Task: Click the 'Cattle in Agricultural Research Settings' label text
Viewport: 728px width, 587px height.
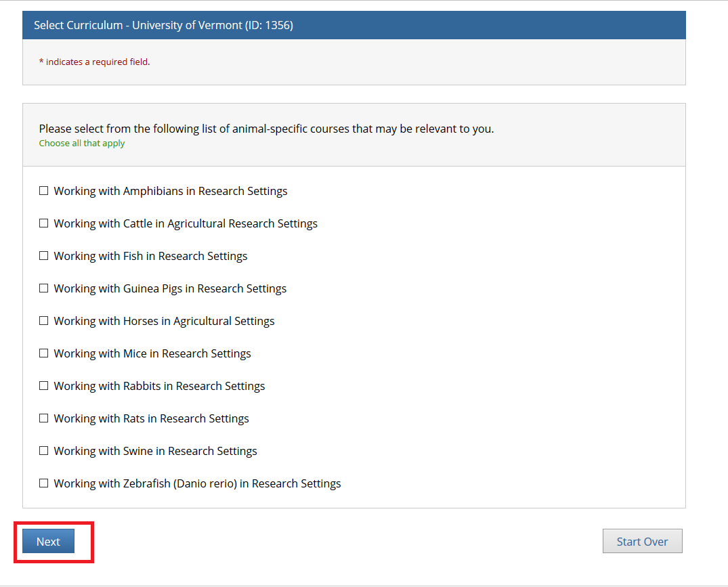Action: tap(186, 223)
